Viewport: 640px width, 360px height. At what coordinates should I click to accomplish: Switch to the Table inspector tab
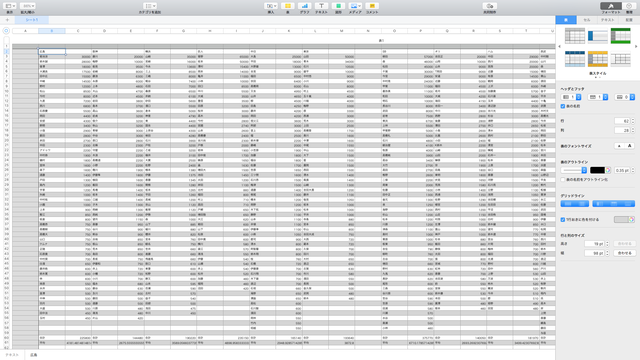[x=566, y=20]
